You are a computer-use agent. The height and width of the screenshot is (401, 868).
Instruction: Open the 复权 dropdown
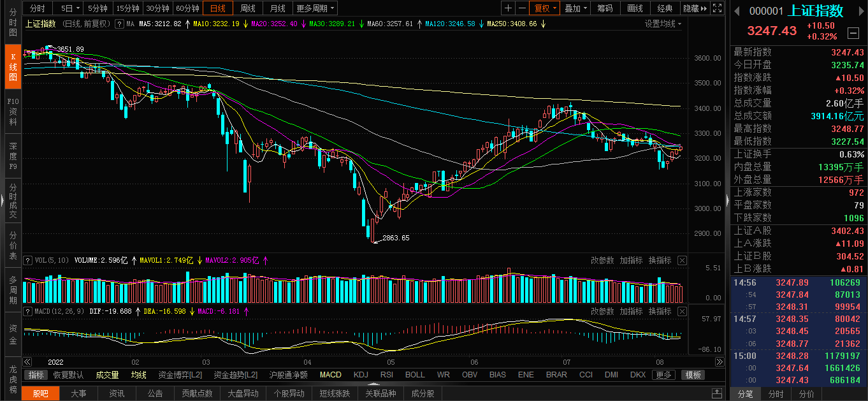546,8
